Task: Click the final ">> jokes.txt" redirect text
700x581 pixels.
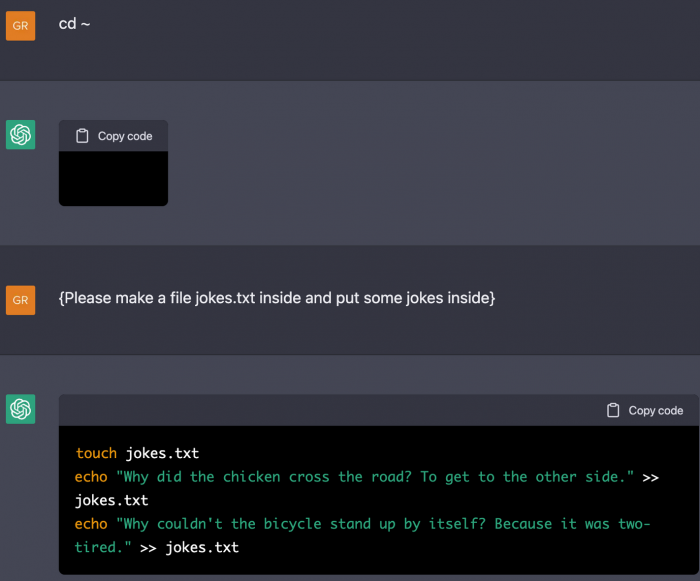Action: click(190, 547)
